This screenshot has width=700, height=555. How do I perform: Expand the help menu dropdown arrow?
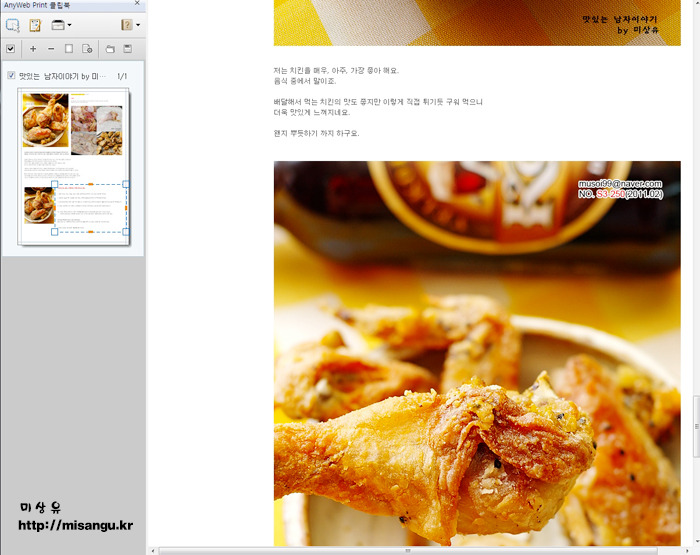tap(138, 25)
